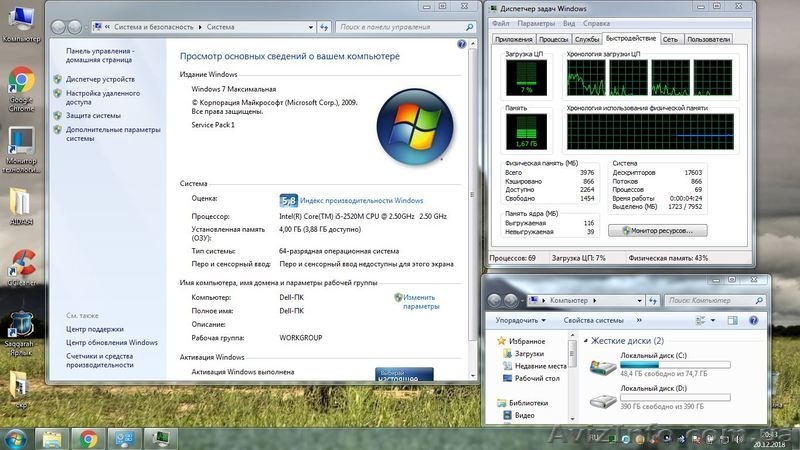Viewport: 800px width, 450px height.
Task: Toggle preview pane in Computer window
Action: [x=733, y=320]
